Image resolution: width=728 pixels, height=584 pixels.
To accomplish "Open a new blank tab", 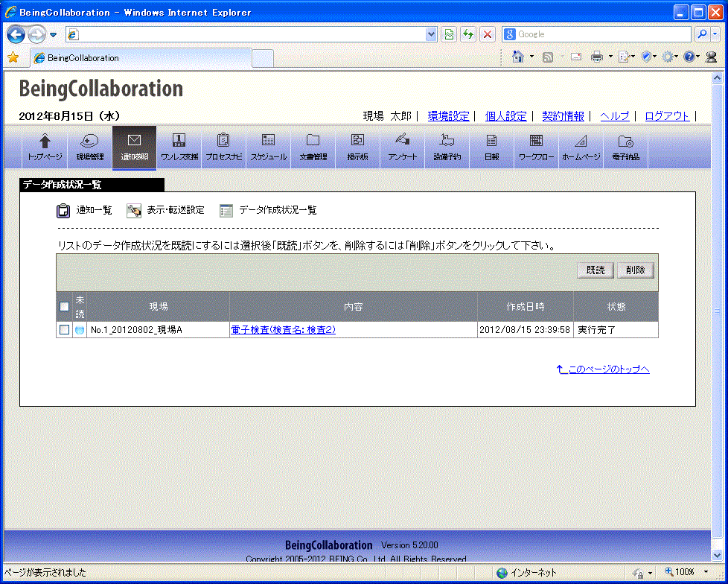I will (x=262, y=59).
